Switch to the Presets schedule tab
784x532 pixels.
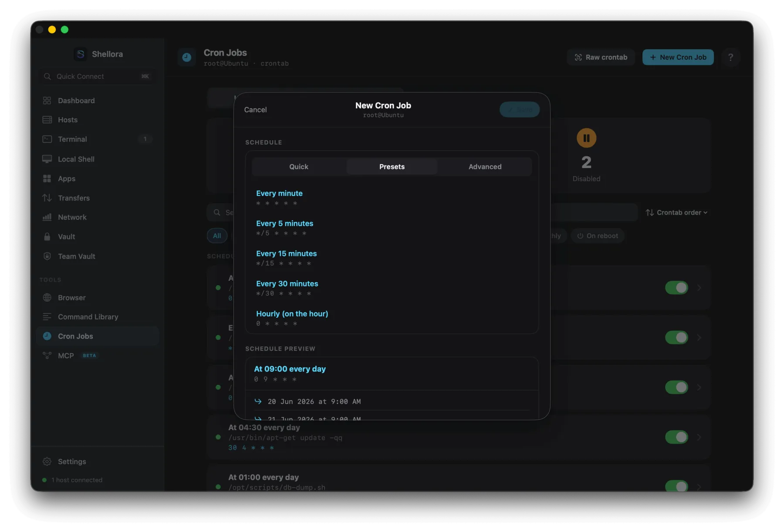(392, 167)
